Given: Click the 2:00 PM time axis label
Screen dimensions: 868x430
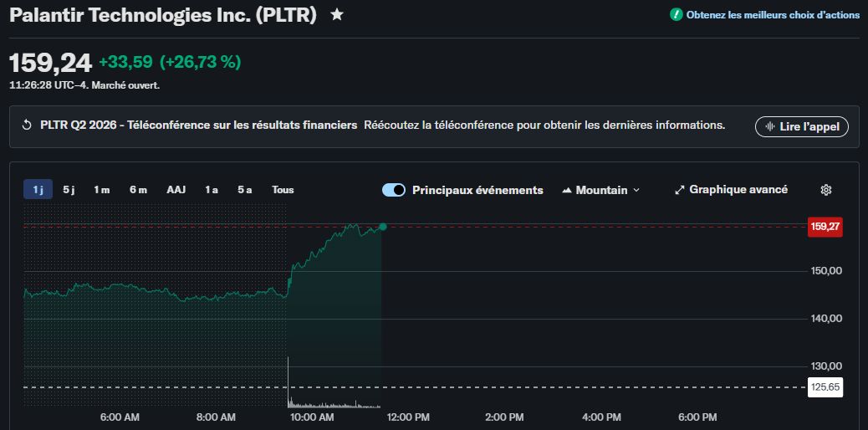Looking at the screenshot, I should [506, 417].
